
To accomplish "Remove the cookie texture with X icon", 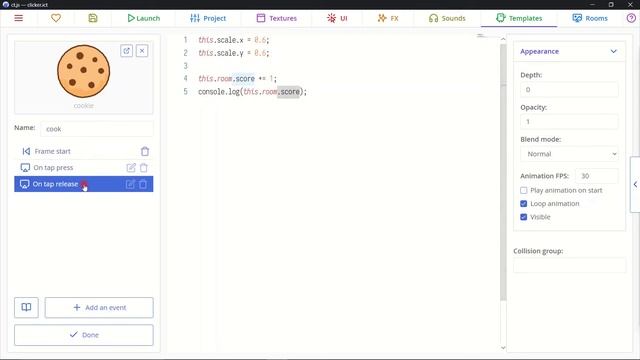I will pyautogui.click(x=142, y=51).
